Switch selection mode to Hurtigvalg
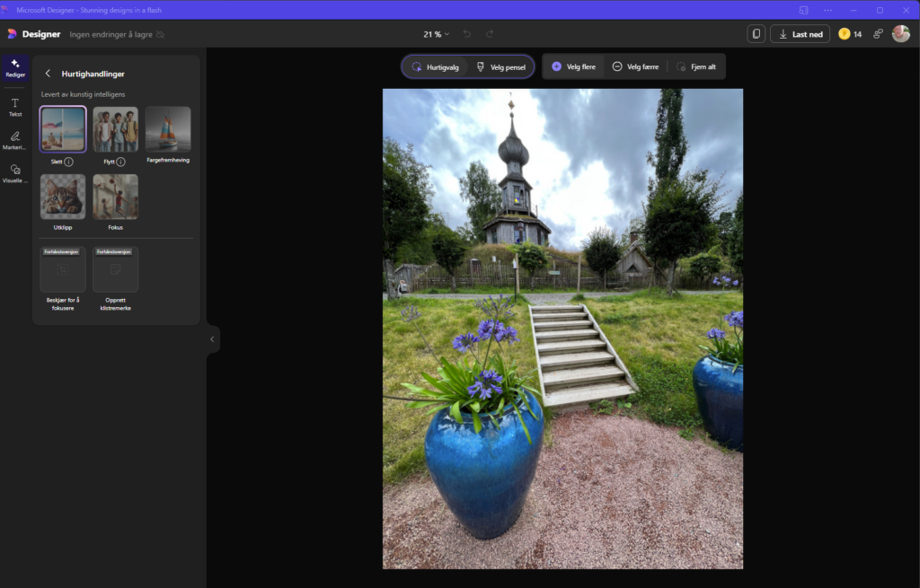Screen dimensions: 920x588 click(435, 67)
